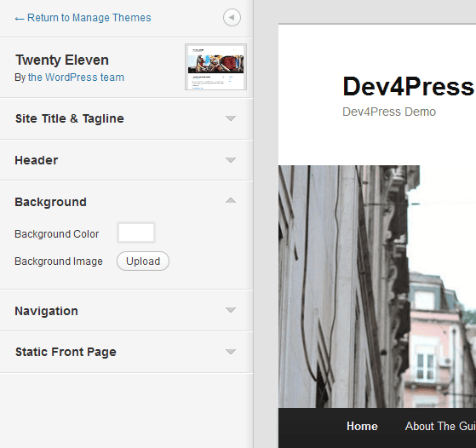Screen dimensions: 476x448
Task: Collapse the Background section arrow
Action: pyautogui.click(x=231, y=200)
